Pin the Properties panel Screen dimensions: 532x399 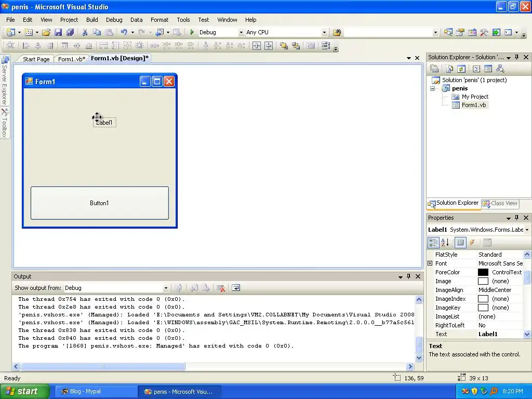point(517,218)
